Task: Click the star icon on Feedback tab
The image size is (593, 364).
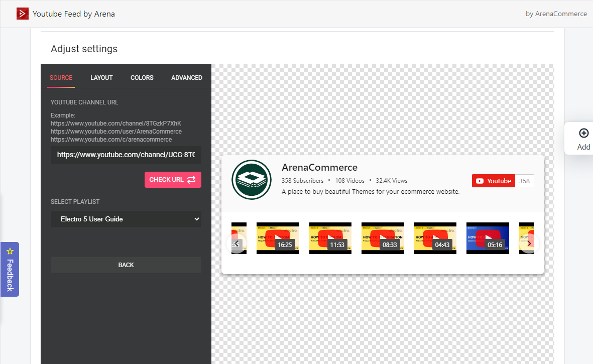Action: click(10, 251)
